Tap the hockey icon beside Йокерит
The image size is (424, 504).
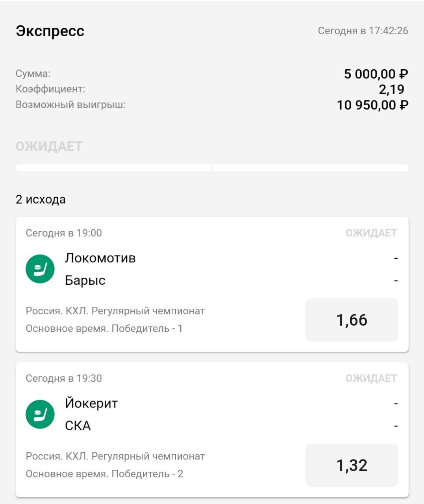pos(40,414)
